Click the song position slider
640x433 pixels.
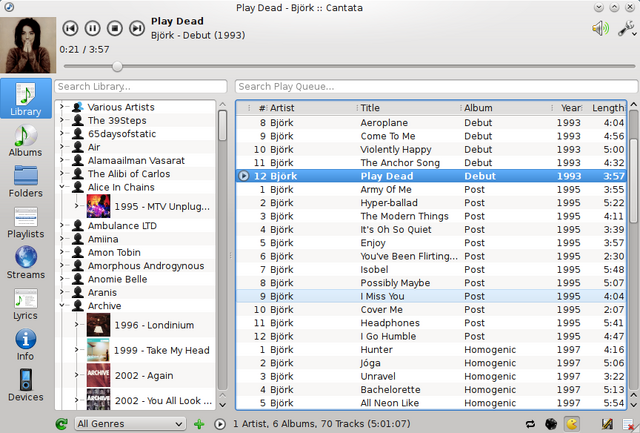pos(349,66)
